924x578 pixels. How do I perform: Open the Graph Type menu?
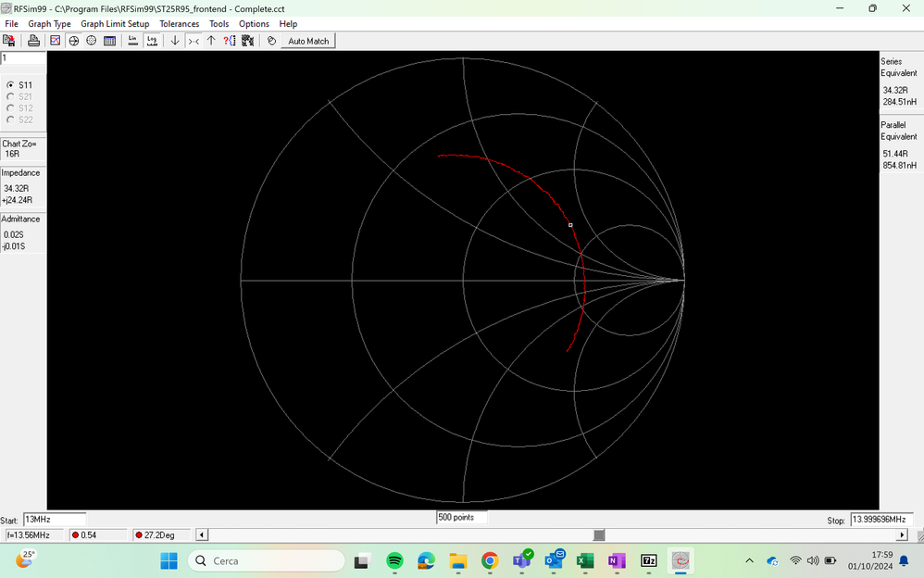[49, 24]
